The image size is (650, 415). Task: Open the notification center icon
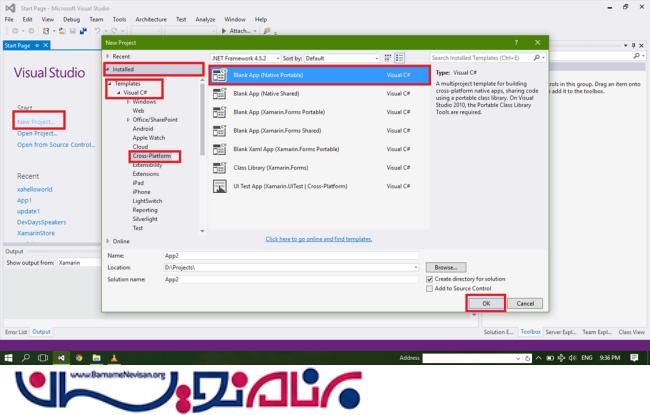click(x=634, y=357)
